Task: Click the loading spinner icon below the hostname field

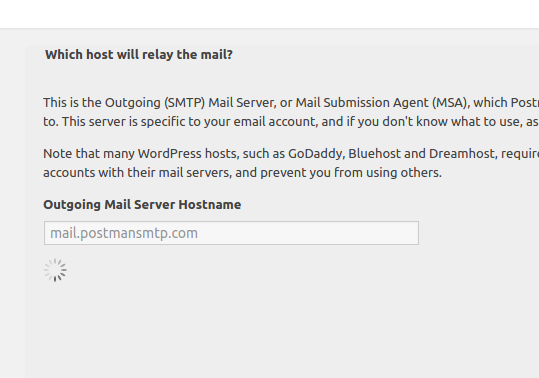Action: click(55, 270)
